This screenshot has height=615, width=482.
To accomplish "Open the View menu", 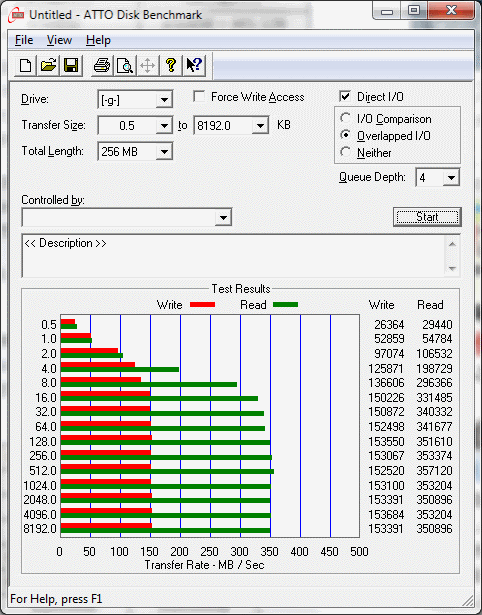I will [x=59, y=40].
